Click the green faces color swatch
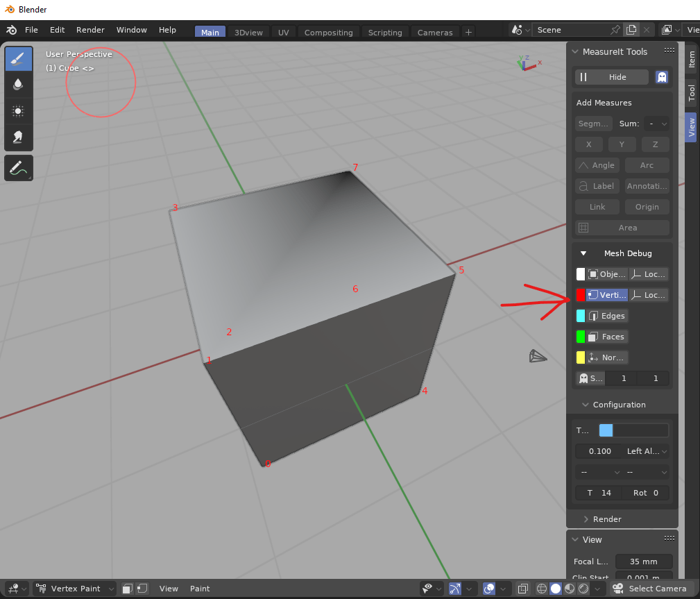The width and height of the screenshot is (700, 599). point(581,337)
